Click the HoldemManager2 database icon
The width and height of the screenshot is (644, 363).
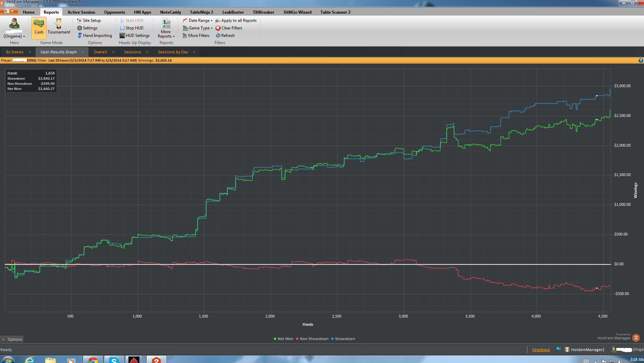point(567,349)
